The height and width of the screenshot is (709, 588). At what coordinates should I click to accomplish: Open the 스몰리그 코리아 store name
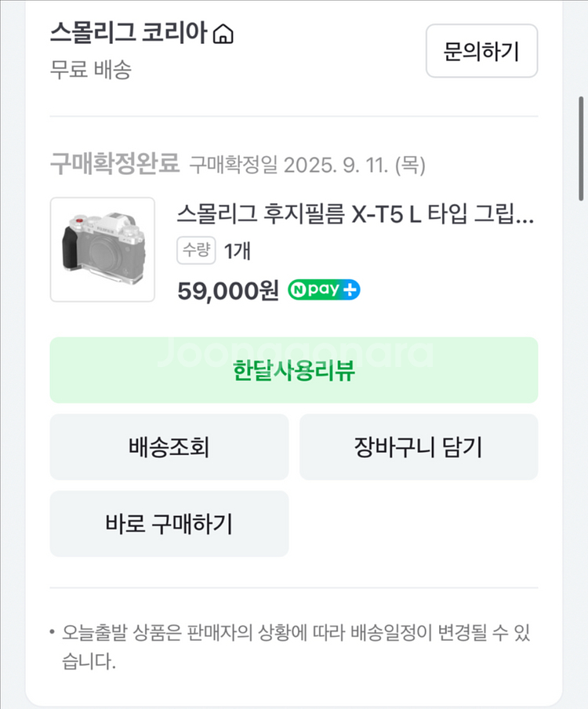[128, 34]
